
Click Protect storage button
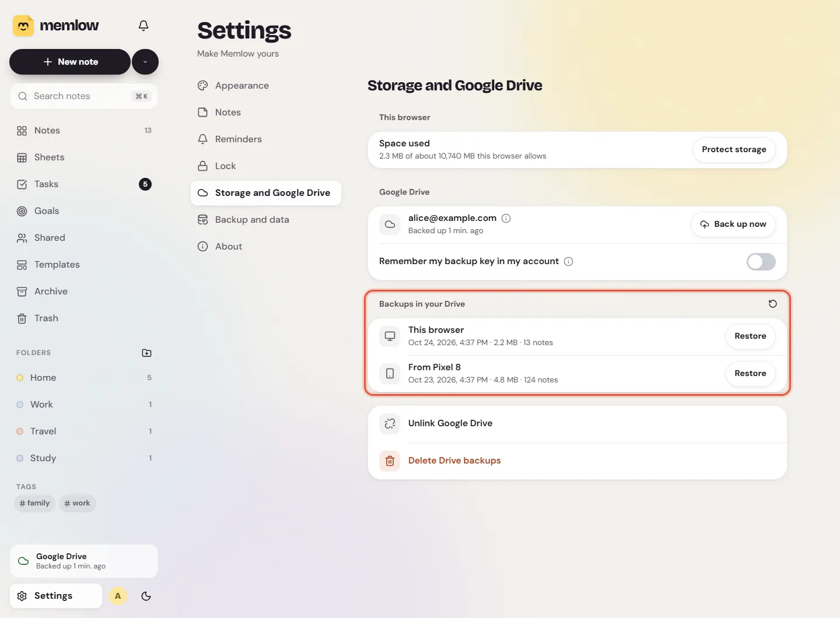[734, 150]
